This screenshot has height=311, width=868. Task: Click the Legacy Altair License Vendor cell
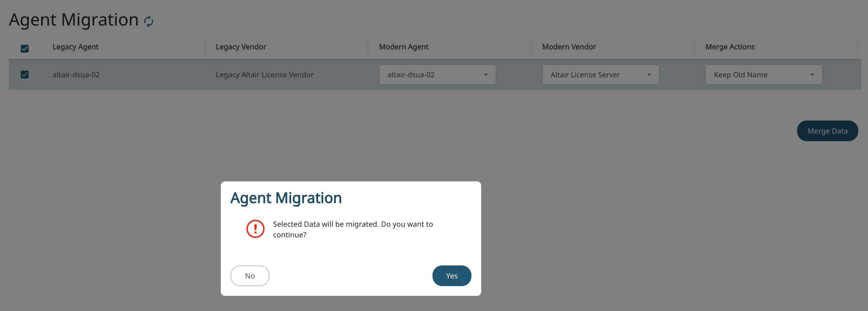point(265,75)
